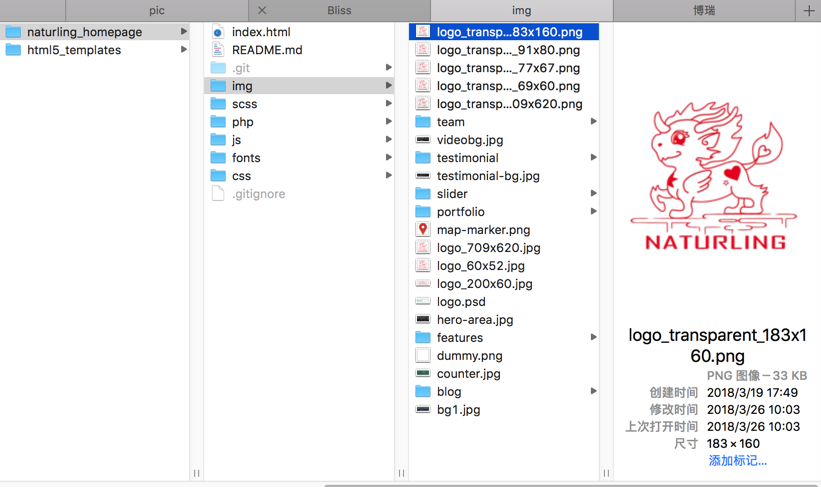Select logo_709x620.jpg file icon
This screenshot has width=821, height=487.
423,248
